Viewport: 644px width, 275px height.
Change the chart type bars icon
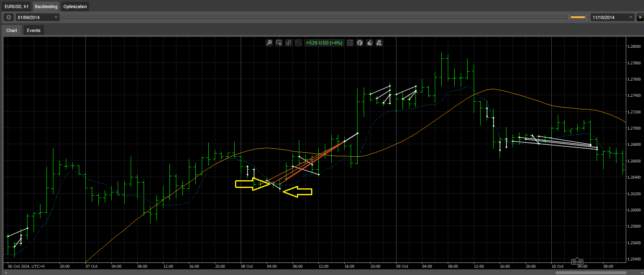pos(289,43)
